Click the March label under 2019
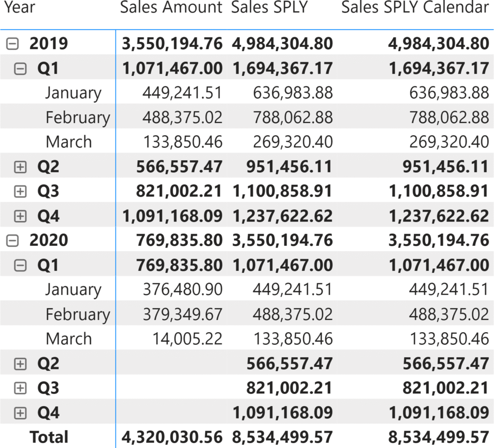The height and width of the screenshot is (448, 494). tap(69, 142)
